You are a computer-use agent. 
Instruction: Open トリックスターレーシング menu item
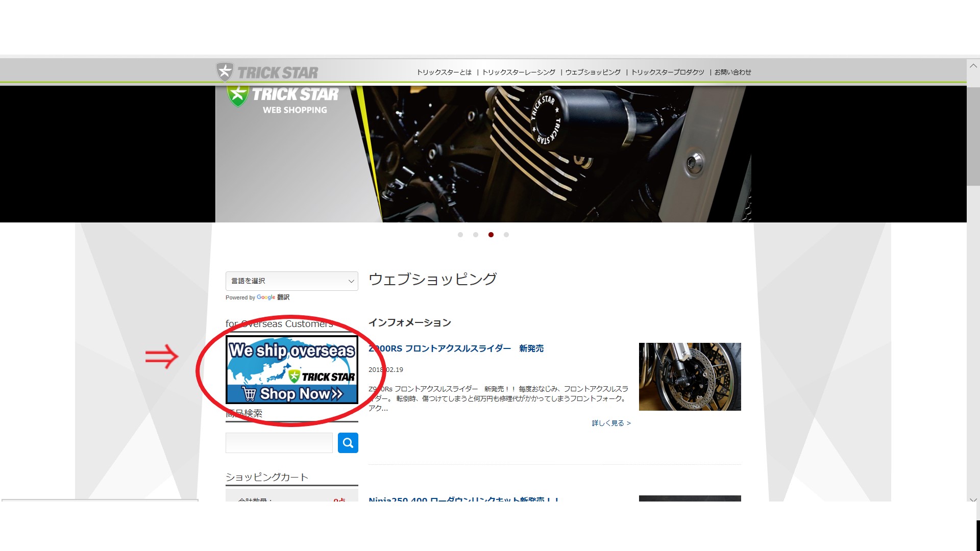519,72
